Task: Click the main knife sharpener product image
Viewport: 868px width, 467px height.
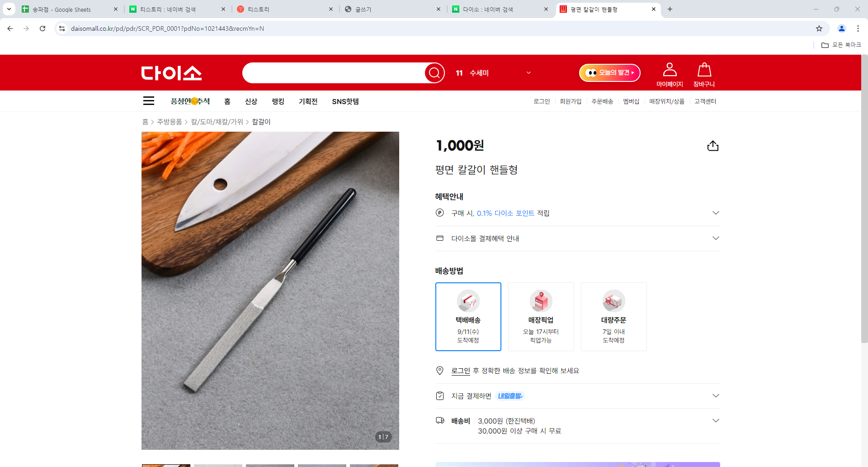Action: coord(270,291)
